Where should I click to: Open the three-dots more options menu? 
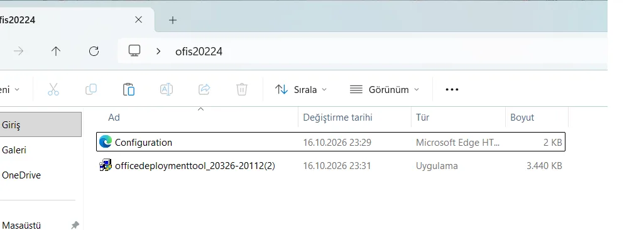click(452, 89)
